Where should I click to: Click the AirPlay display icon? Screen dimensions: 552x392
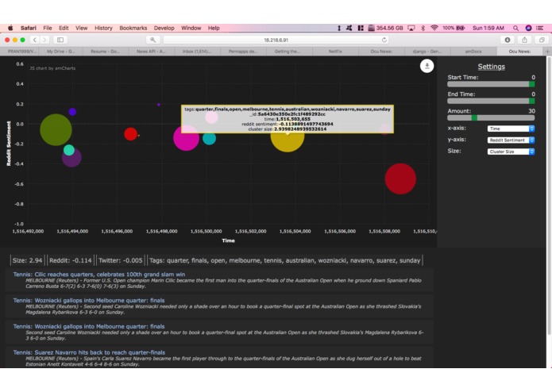tap(411, 28)
